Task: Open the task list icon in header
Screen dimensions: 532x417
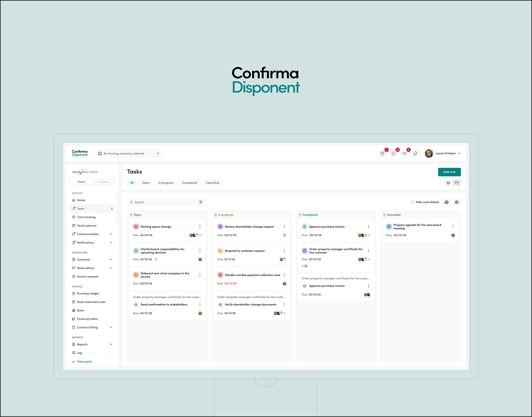Action: 404,154
